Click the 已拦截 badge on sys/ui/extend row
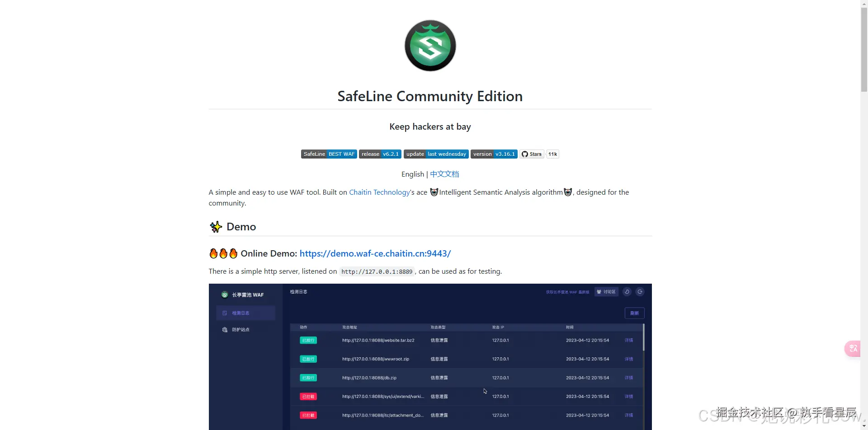This screenshot has height=430, width=868. coord(308,397)
